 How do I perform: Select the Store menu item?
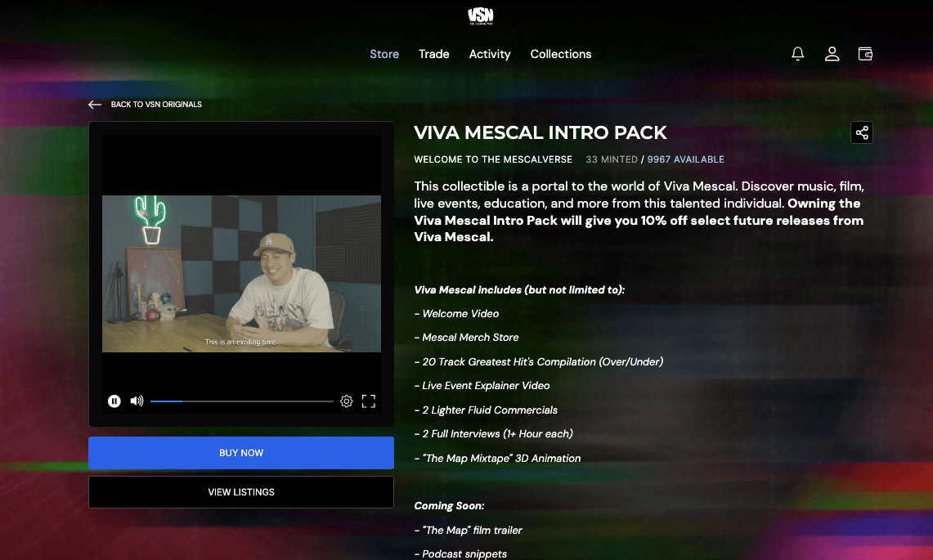click(x=384, y=54)
